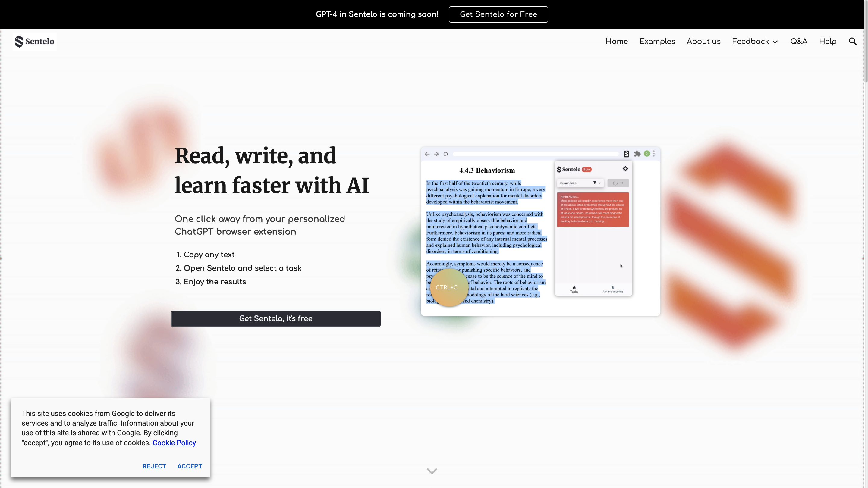Accept the cookie consent

coord(189,466)
